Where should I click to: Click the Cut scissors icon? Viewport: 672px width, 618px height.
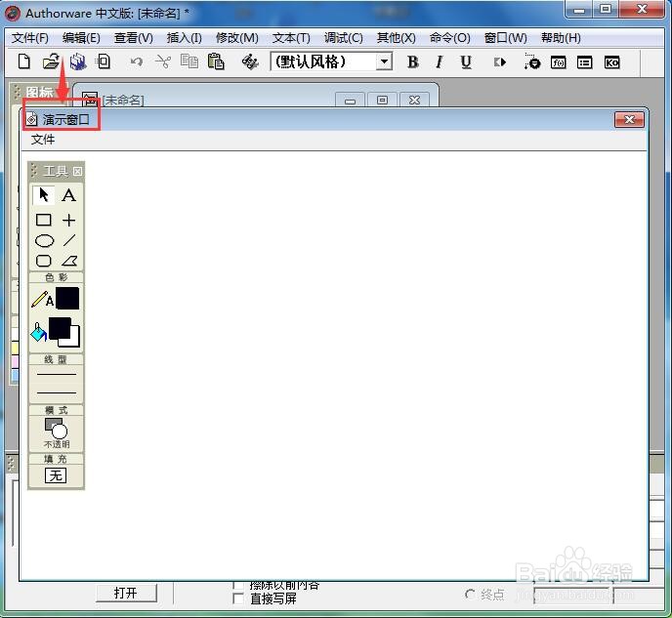[163, 62]
